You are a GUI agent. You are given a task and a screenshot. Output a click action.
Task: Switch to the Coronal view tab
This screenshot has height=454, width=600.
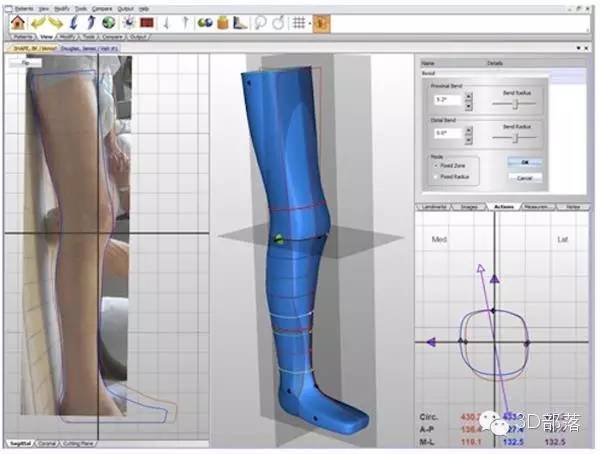tap(47, 444)
